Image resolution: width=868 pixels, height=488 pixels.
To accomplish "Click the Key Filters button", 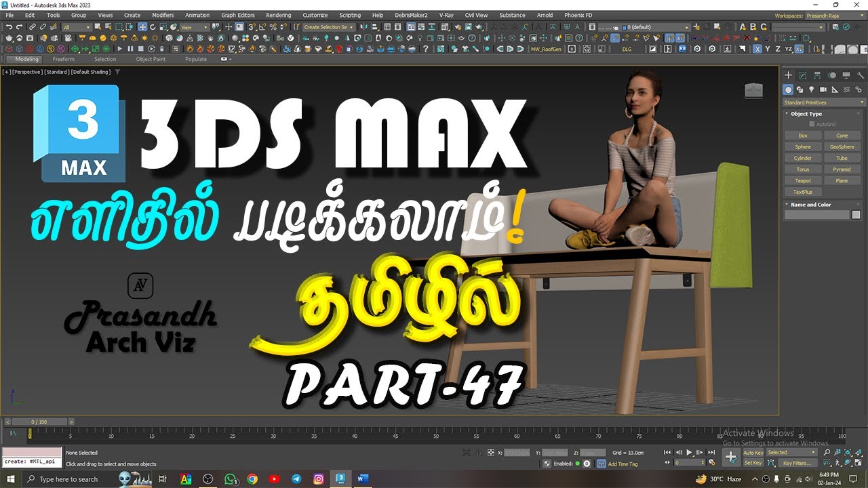I will [x=797, y=463].
